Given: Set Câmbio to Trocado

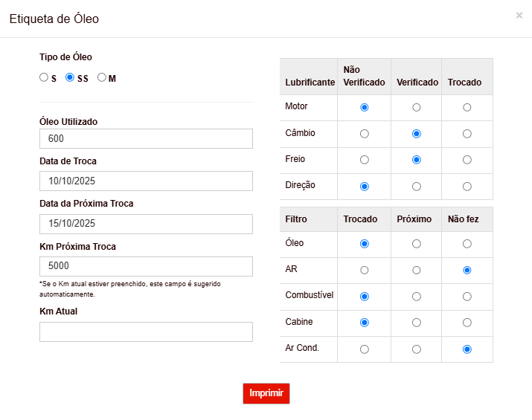Looking at the screenshot, I should point(467,134).
